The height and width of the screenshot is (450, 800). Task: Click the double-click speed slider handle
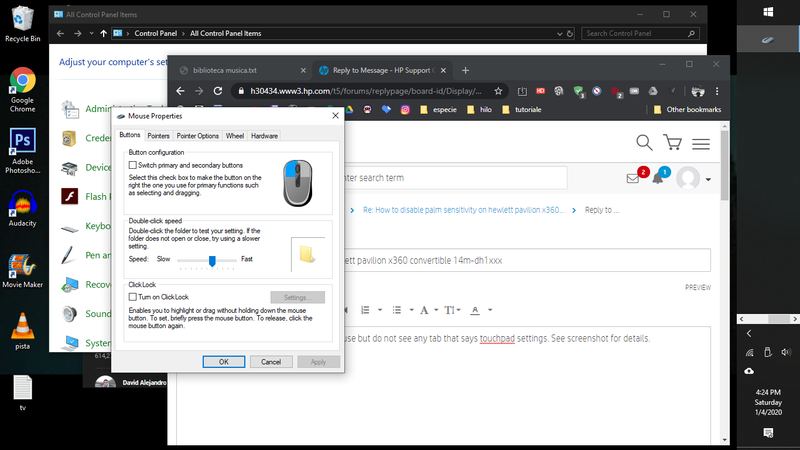point(212,261)
